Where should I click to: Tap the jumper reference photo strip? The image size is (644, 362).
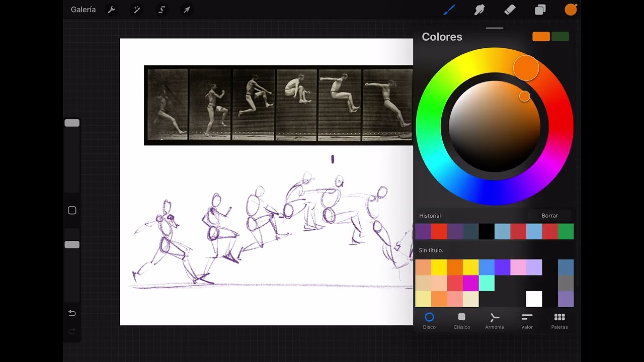tap(278, 106)
